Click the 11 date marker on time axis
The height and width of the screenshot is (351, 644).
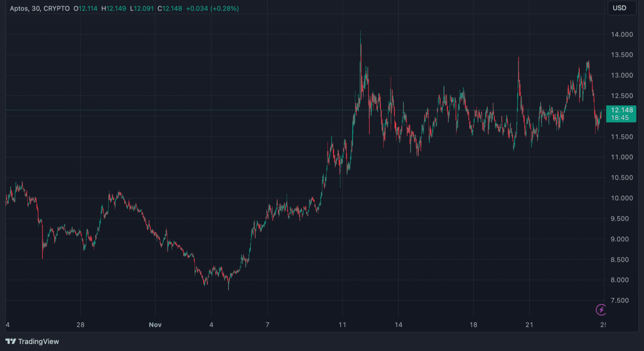(x=342, y=325)
